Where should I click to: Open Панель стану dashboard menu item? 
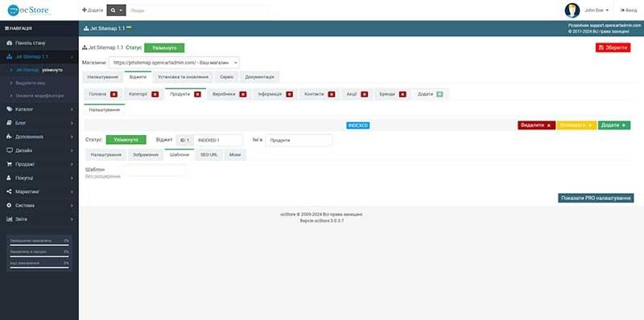click(39, 43)
